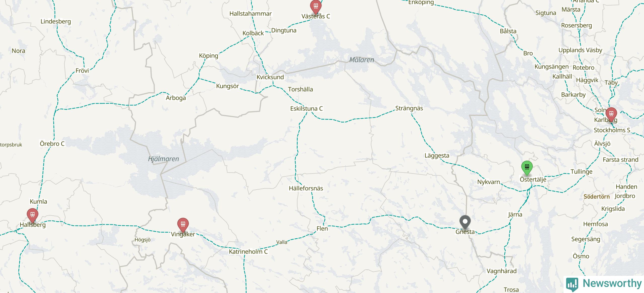Click the green train marker at Östertälje
The image size is (644, 293).
click(x=527, y=167)
